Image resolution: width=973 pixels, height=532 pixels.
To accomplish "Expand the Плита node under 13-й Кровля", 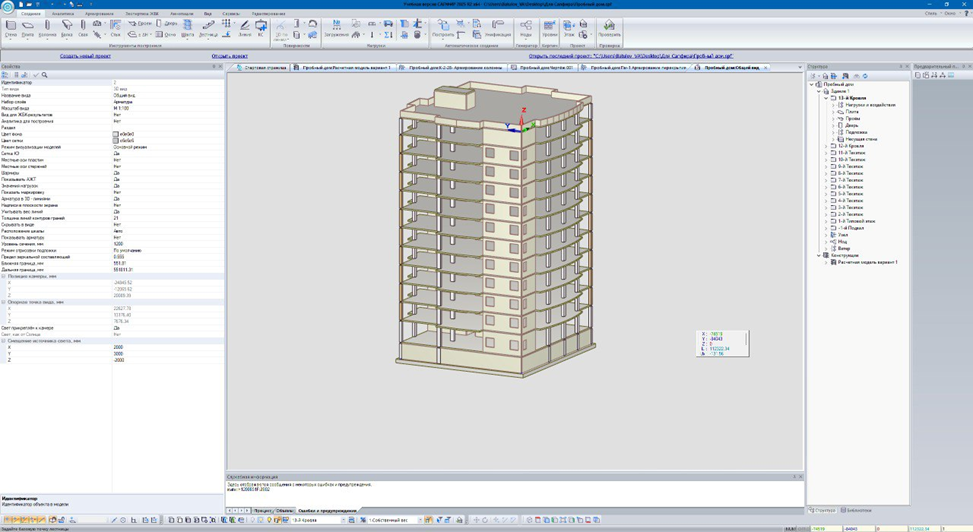I will point(833,112).
